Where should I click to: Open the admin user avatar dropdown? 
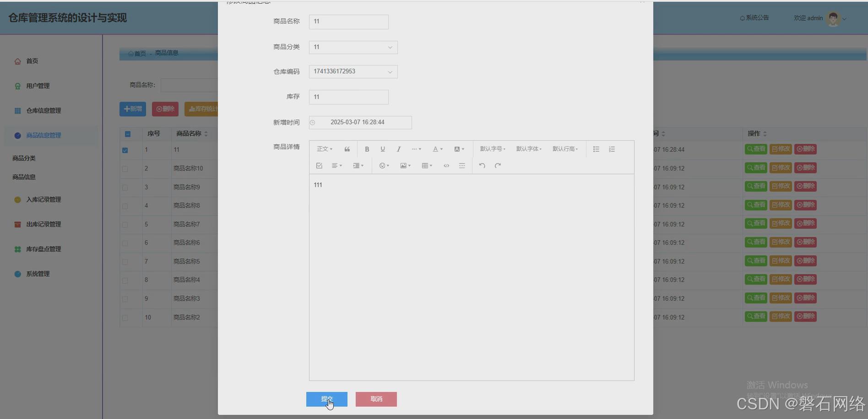pyautogui.click(x=837, y=19)
